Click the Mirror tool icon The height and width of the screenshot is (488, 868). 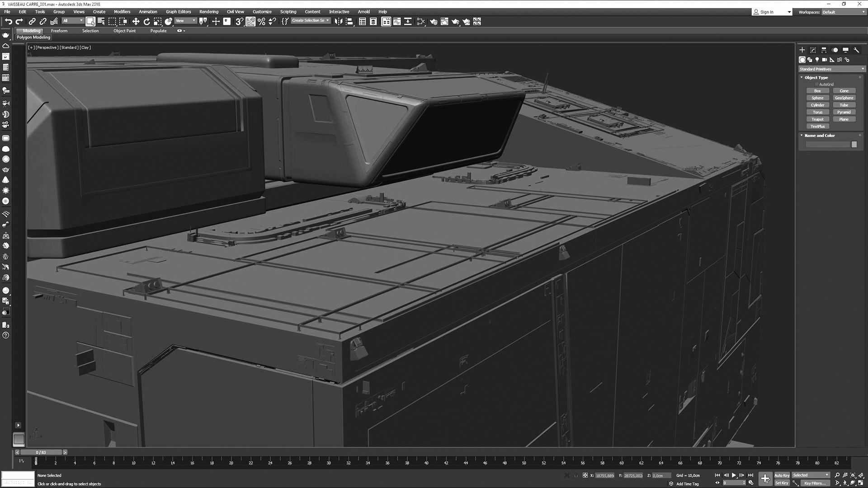pos(338,21)
